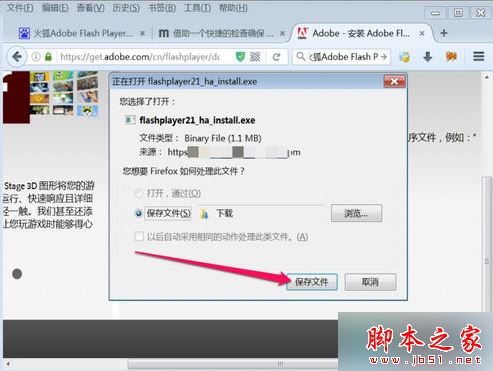493x371 pixels.
Task: Switch to the 借助一个快捷的检查确保 tab
Action: pos(220,33)
